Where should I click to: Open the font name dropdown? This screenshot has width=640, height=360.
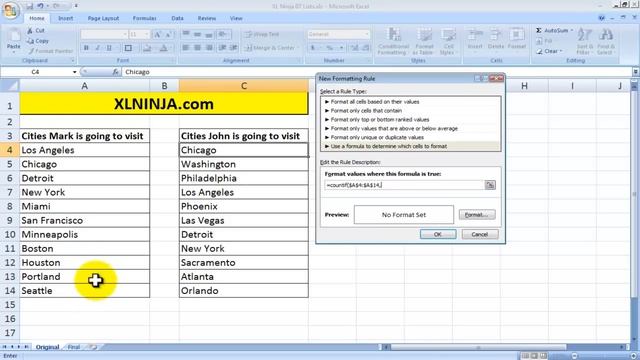[124, 35]
